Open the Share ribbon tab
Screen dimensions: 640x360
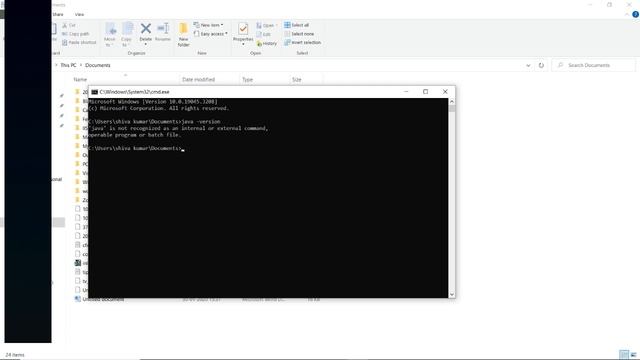[x=58, y=14]
